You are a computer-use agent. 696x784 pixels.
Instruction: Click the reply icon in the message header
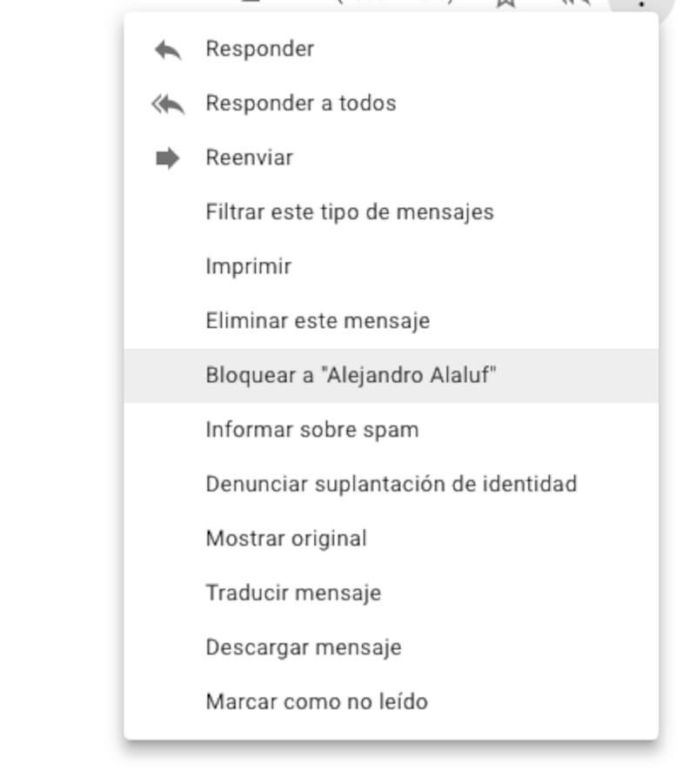tap(575, 3)
